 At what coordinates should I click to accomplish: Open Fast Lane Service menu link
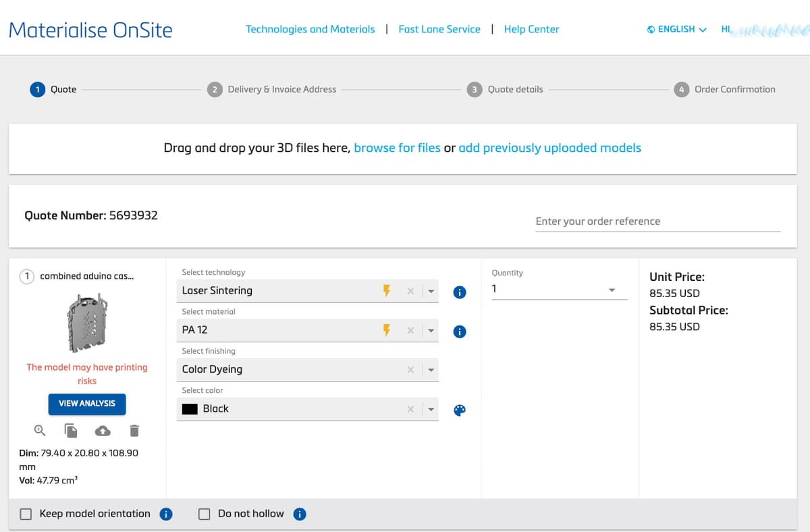pyautogui.click(x=439, y=29)
